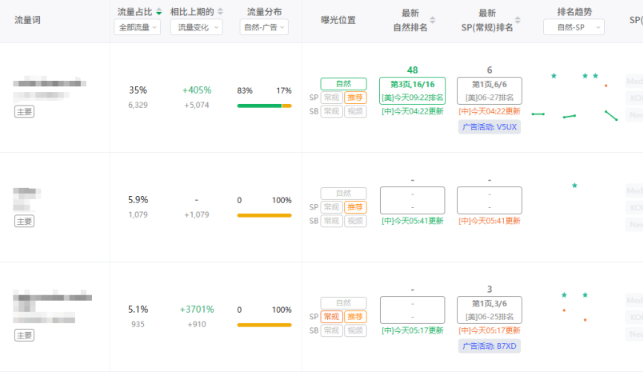Sort by 最新SP(常规)排名 column arrows
The height and width of the screenshot is (372, 643).
pos(518,20)
